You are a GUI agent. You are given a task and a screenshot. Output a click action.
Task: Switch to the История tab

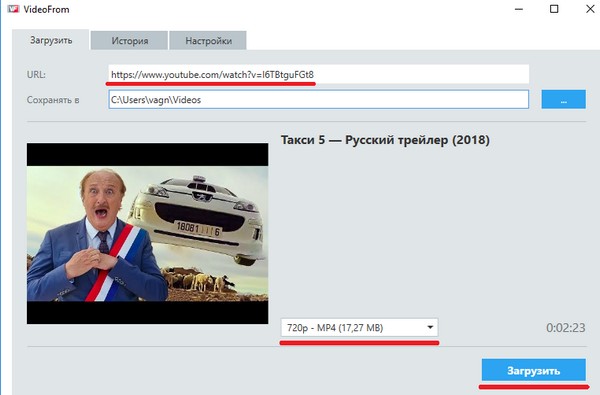click(129, 41)
